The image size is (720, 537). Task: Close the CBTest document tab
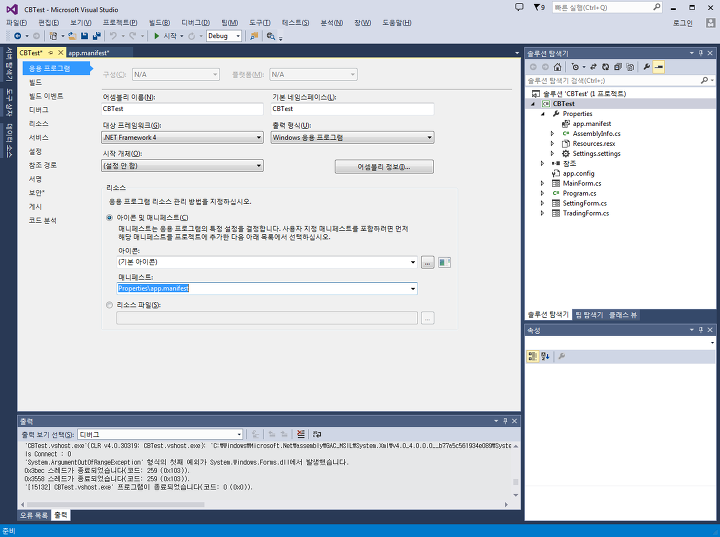(60, 53)
